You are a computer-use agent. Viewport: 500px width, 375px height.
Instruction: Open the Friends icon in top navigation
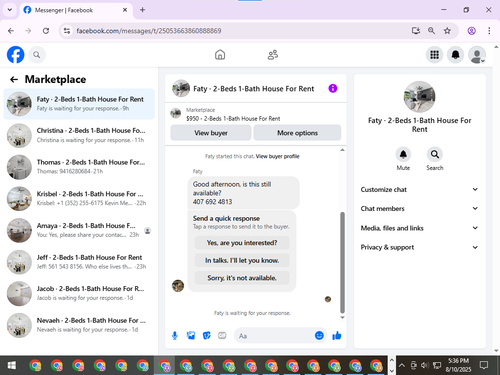click(x=273, y=55)
